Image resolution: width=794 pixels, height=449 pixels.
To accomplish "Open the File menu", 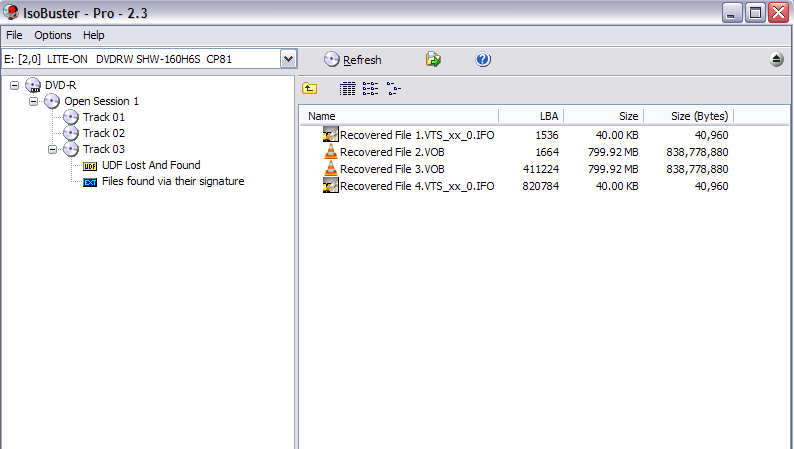I will pyautogui.click(x=14, y=35).
